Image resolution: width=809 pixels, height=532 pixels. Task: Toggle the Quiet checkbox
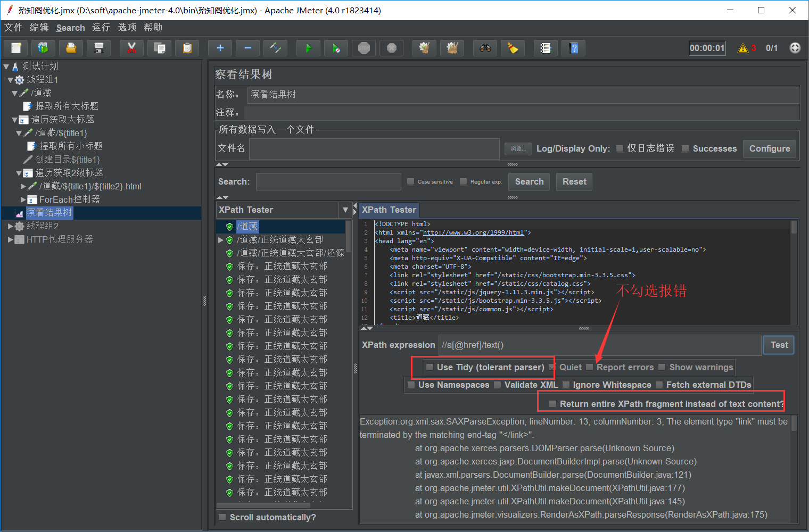552,367
